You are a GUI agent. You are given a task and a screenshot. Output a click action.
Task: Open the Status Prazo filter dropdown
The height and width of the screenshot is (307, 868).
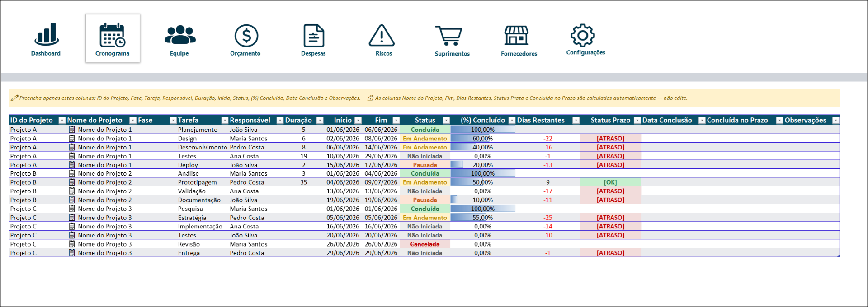point(637,121)
